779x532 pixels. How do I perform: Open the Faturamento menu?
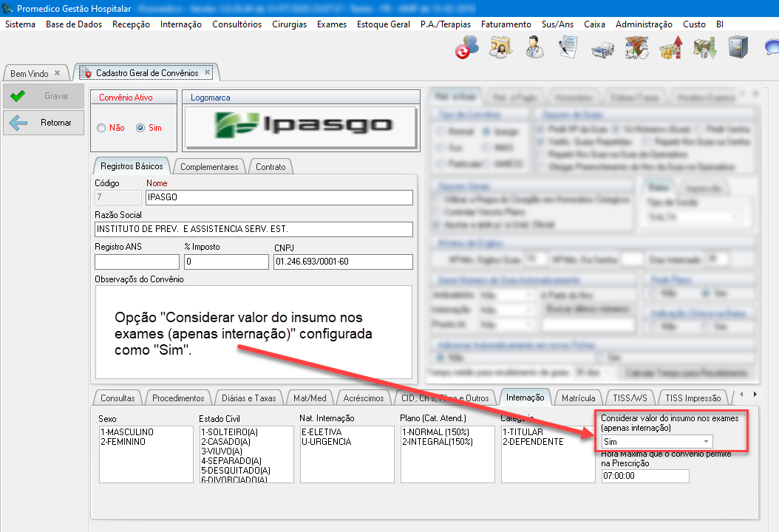[506, 24]
